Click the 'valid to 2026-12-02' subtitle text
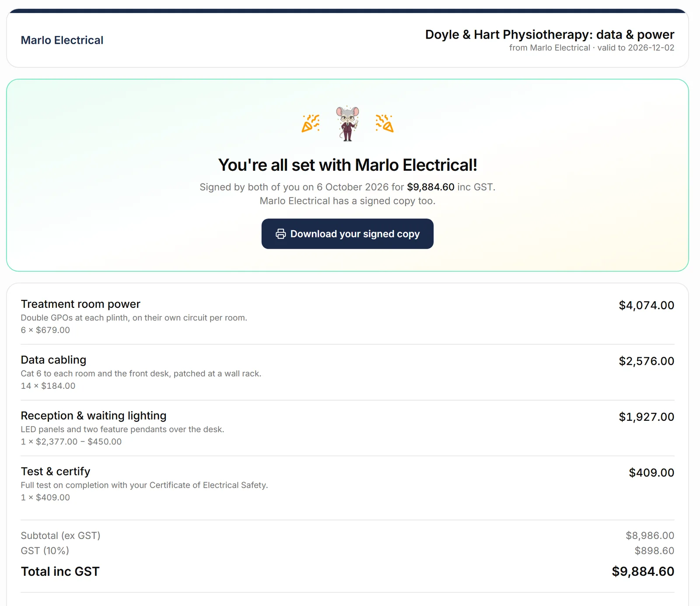Image resolution: width=700 pixels, height=606 pixels. pos(636,48)
